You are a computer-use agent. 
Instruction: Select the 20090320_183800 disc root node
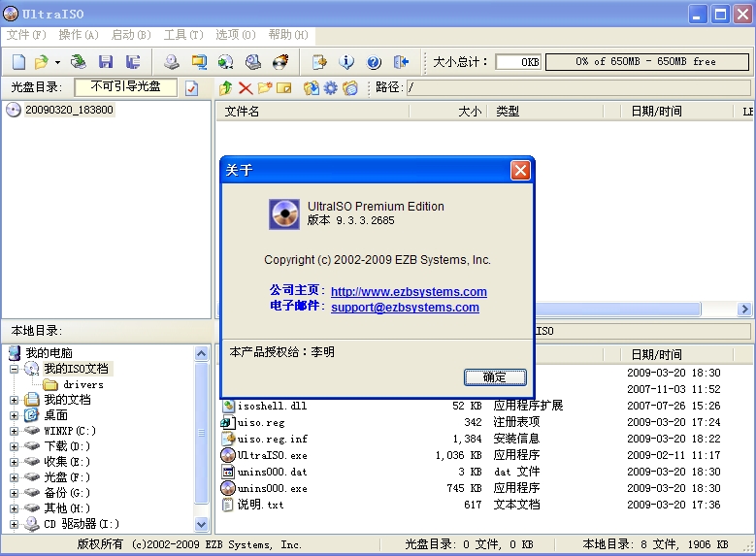(69, 110)
